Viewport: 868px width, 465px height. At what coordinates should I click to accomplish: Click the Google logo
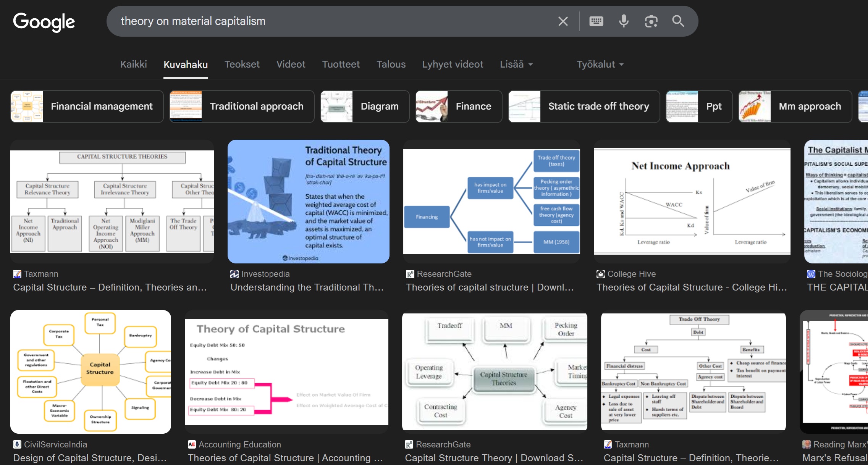[44, 22]
